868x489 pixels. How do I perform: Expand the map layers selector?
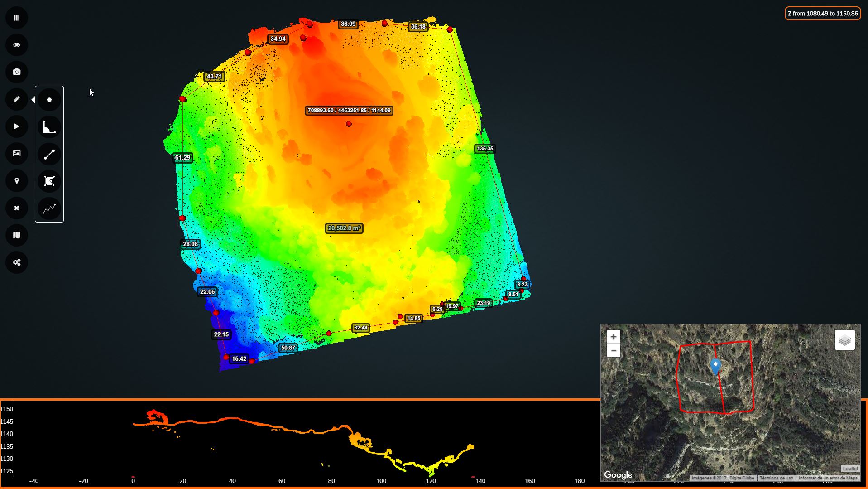pos(844,340)
